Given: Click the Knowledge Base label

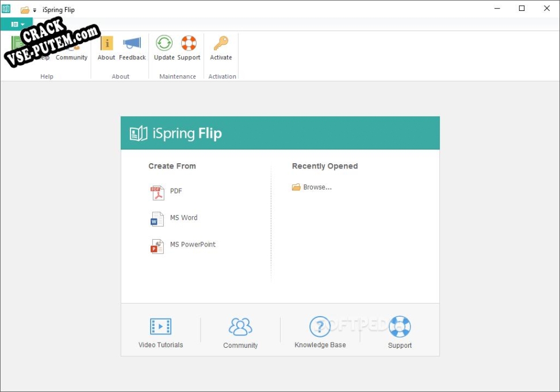Looking at the screenshot, I should click(x=320, y=345).
